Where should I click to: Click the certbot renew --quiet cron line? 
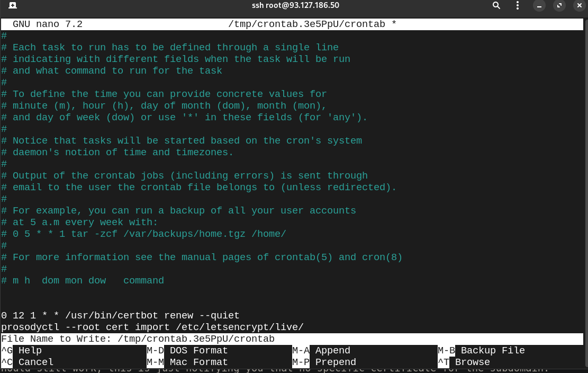[x=120, y=316]
